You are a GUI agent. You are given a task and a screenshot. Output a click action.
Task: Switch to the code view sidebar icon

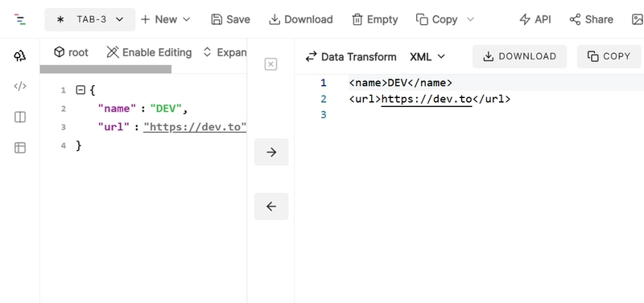20,86
